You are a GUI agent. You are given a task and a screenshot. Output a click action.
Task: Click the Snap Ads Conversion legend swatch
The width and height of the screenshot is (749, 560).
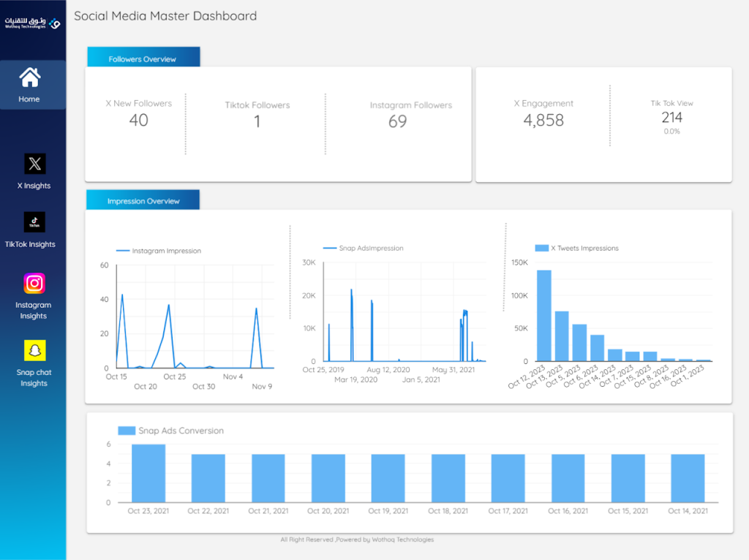click(x=127, y=431)
